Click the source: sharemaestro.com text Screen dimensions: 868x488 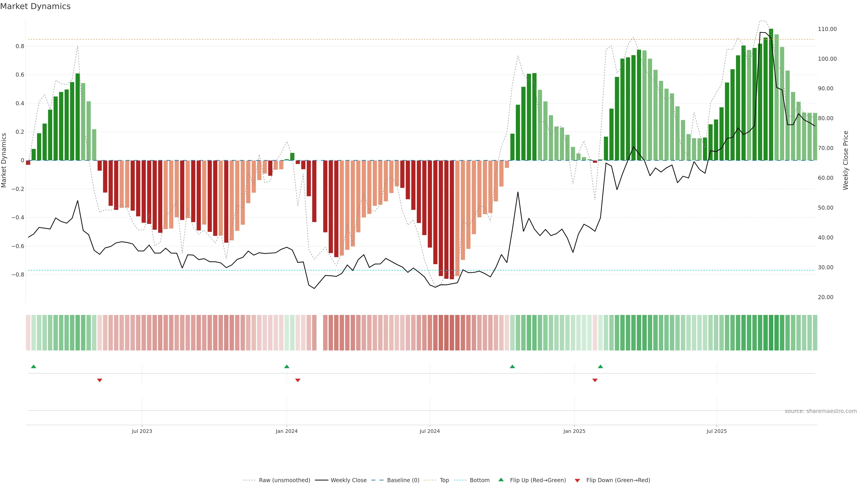821,411
